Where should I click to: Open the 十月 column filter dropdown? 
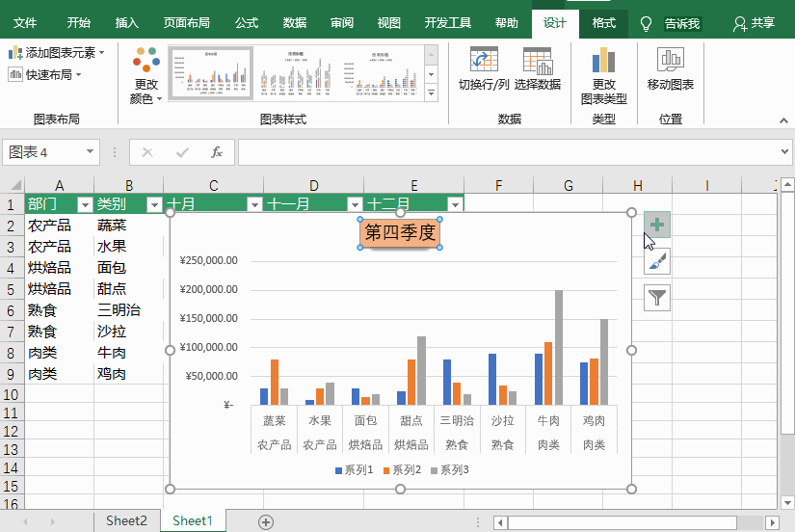(x=254, y=204)
